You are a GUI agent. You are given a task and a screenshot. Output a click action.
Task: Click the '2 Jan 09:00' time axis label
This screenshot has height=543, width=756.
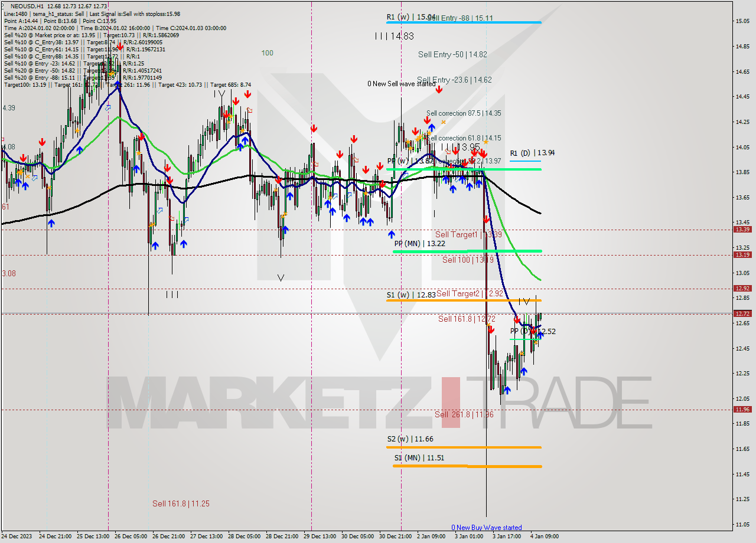pos(431,537)
